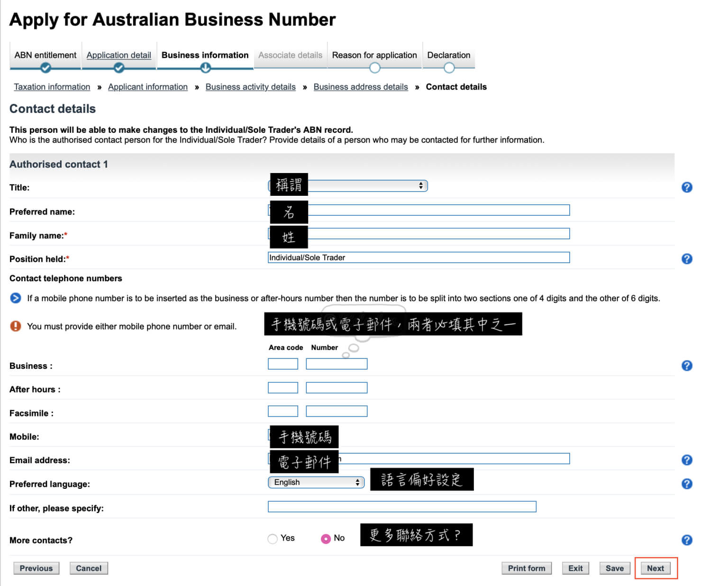Focus the Business area code field

tap(283, 364)
